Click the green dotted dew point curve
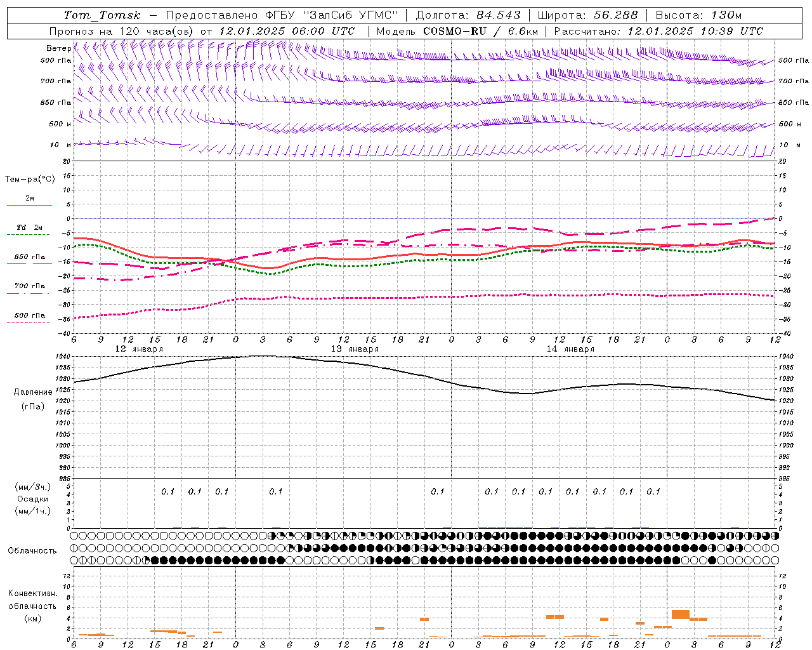 click(x=424, y=260)
